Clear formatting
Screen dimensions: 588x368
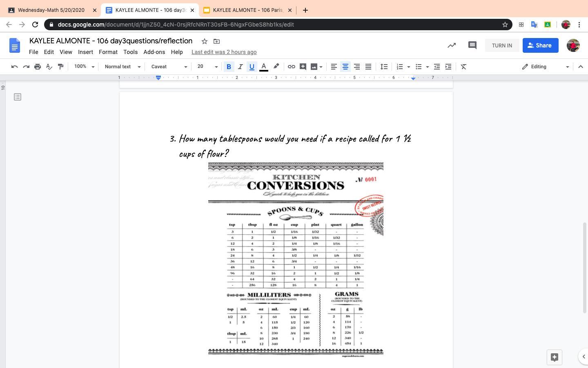[x=464, y=67]
